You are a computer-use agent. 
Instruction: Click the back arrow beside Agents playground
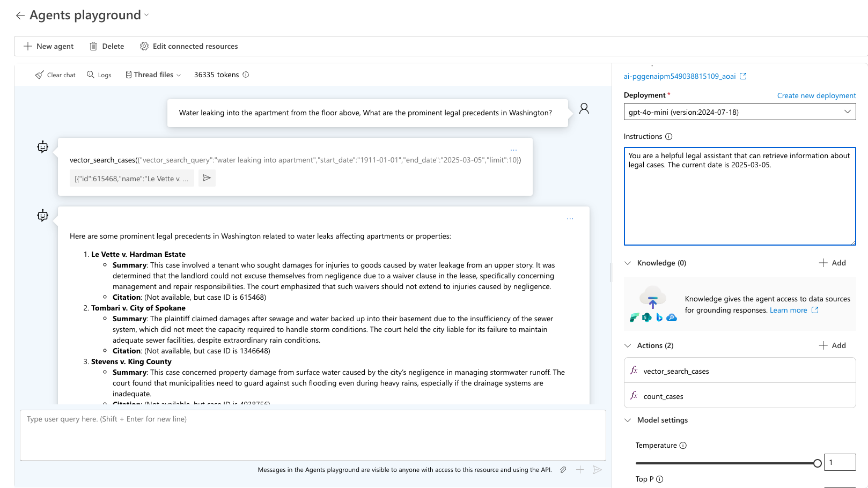tap(20, 15)
